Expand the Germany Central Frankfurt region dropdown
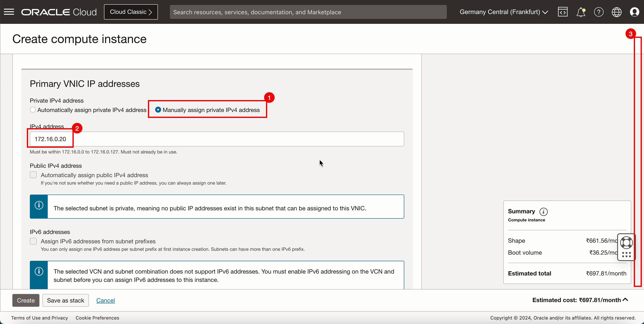Image resolution: width=644 pixels, height=324 pixels. point(503,11)
